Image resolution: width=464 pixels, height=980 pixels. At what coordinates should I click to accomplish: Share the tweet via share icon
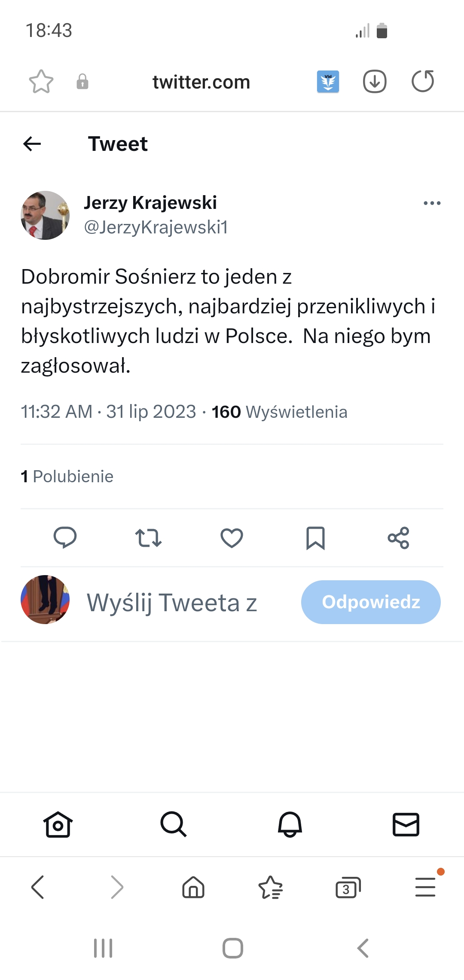pos(399,538)
